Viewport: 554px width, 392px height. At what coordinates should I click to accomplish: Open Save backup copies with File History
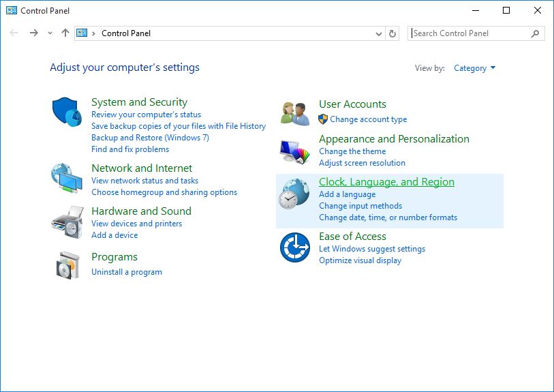[179, 126]
